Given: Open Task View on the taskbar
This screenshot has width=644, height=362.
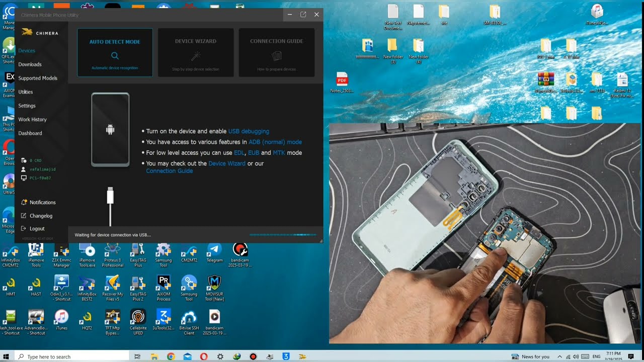Looking at the screenshot, I should 137,356.
